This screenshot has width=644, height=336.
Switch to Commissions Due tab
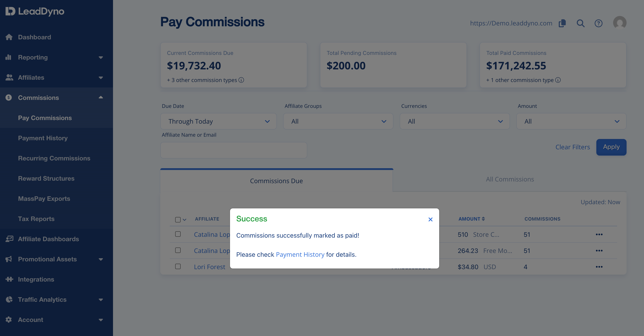pyautogui.click(x=276, y=181)
